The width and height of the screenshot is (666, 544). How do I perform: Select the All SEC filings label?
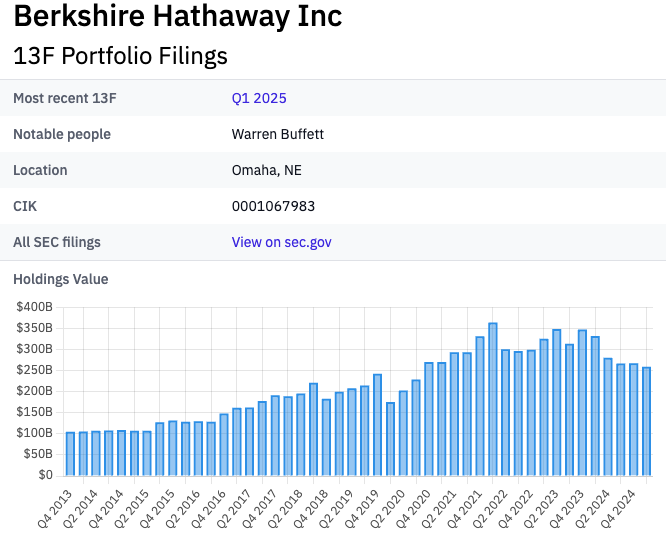pos(57,242)
